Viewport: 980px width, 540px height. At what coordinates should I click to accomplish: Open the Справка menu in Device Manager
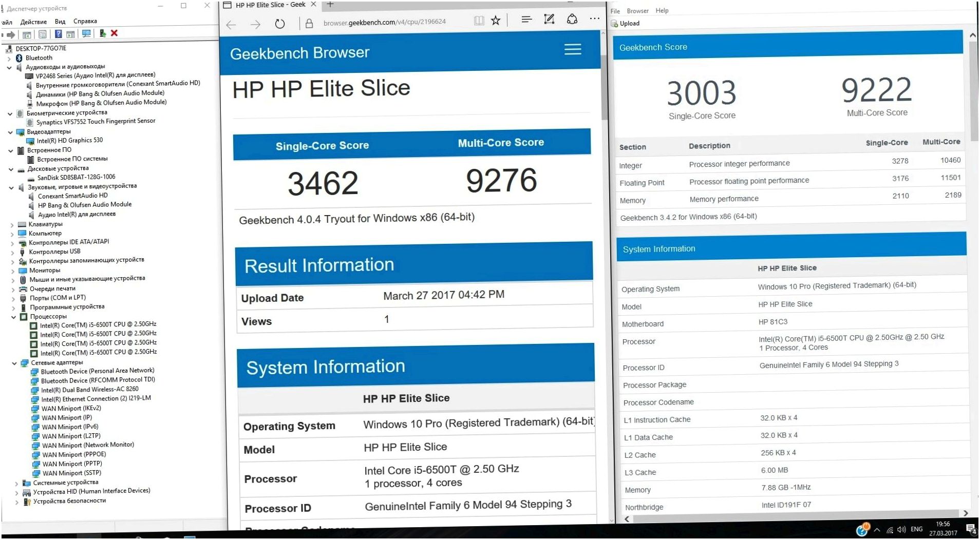pos(85,21)
